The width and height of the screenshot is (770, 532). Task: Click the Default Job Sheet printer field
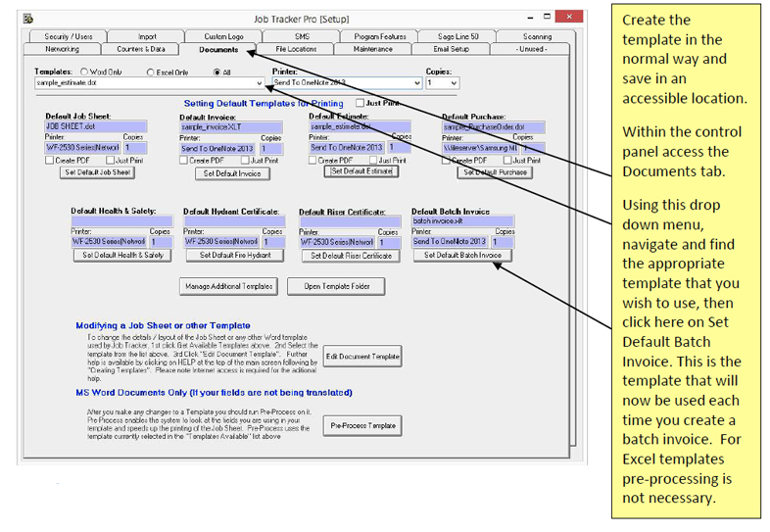pos(82,147)
